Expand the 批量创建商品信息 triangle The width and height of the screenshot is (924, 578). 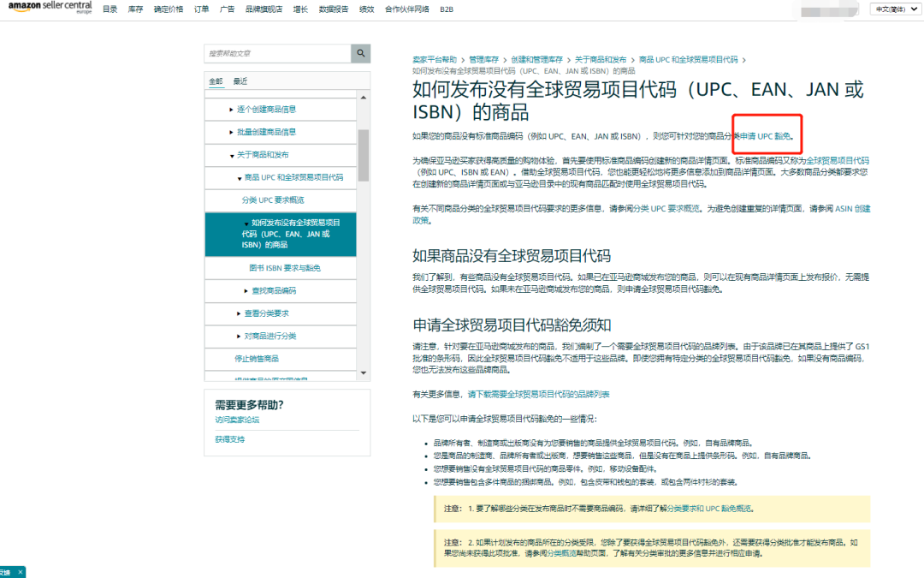231,132
